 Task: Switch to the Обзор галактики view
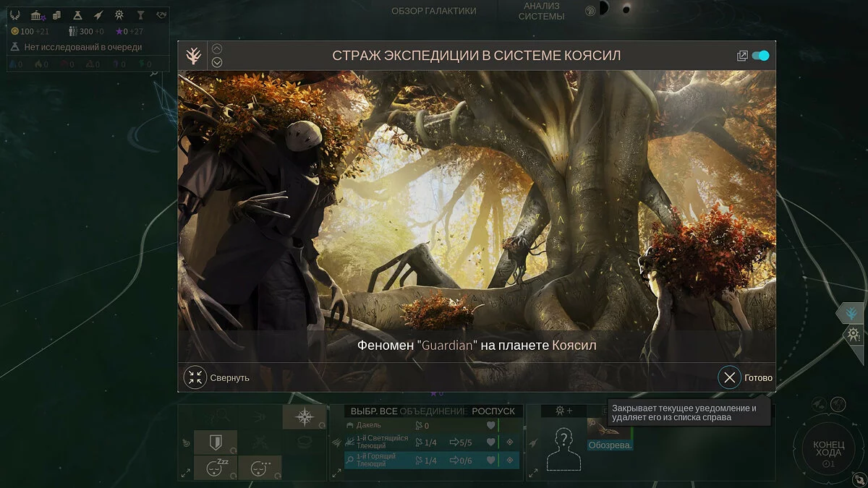click(434, 11)
